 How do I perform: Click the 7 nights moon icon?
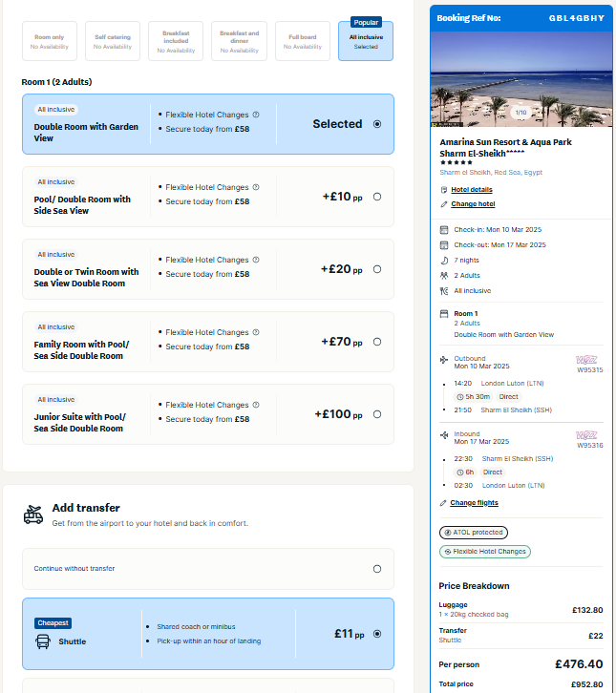tap(444, 261)
